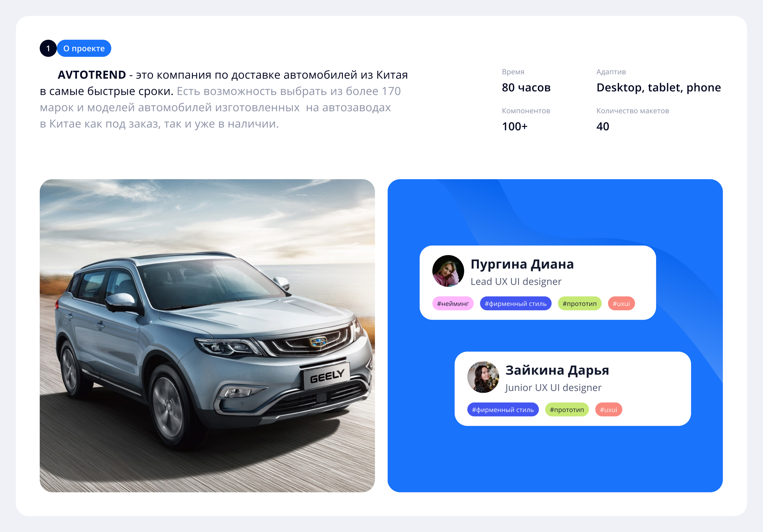Click Диана's coral #uxui tag

[x=621, y=303]
